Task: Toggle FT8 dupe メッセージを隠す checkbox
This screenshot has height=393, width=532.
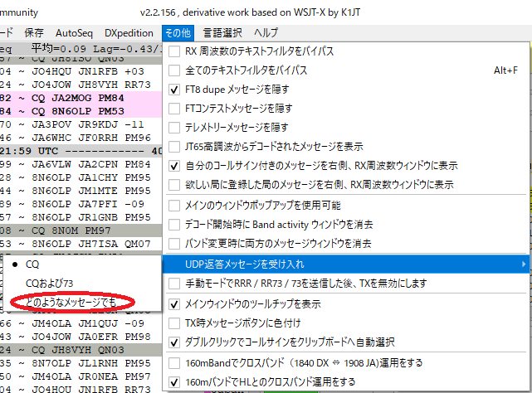Action: (174, 90)
